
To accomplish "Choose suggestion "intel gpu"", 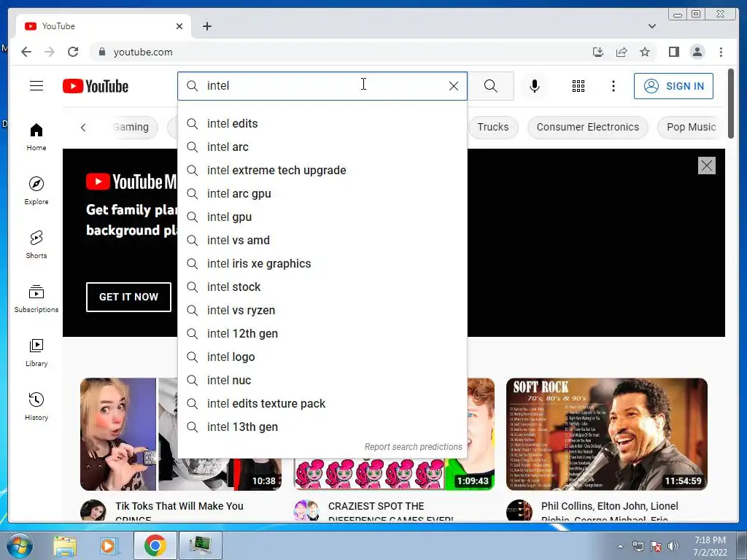I will [322, 217].
